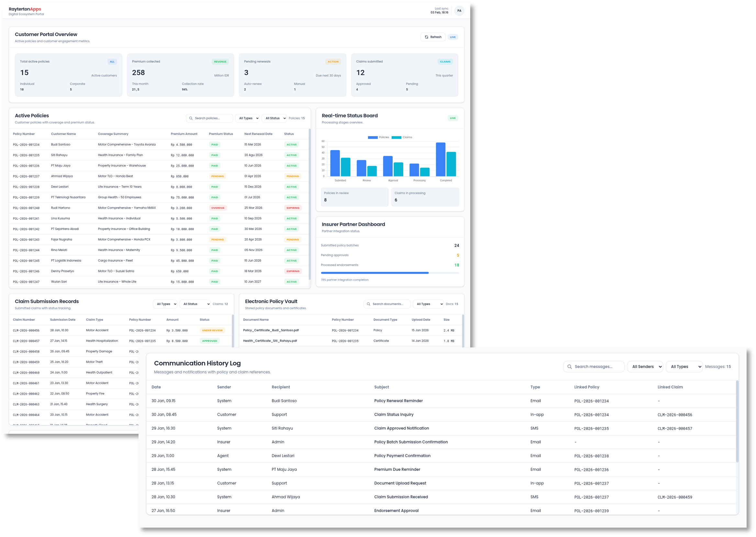The image size is (756, 537).
Task: Open Policy_Certificate_Budi_Santoso.pdf from the vault
Action: point(271,330)
